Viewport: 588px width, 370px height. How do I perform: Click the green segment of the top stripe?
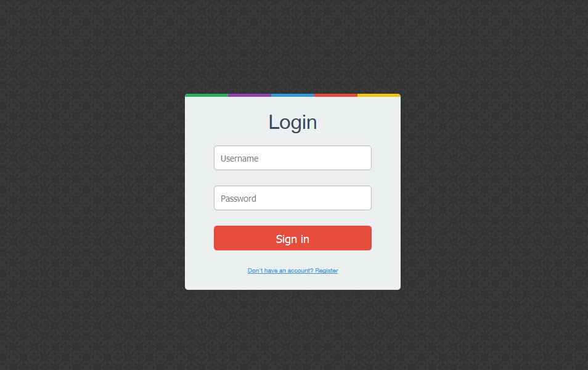[206, 96]
